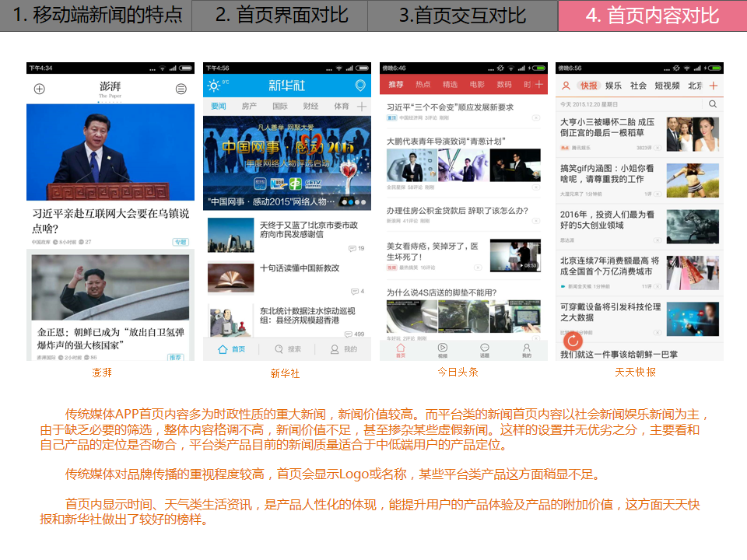747x560 pixels.
Task: Open 大鹏代表青年导演致词 article
Action: (x=464, y=164)
